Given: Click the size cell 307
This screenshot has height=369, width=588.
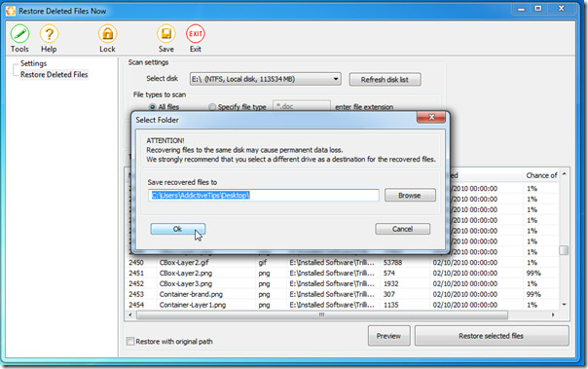Looking at the screenshot, I should click(x=388, y=294).
